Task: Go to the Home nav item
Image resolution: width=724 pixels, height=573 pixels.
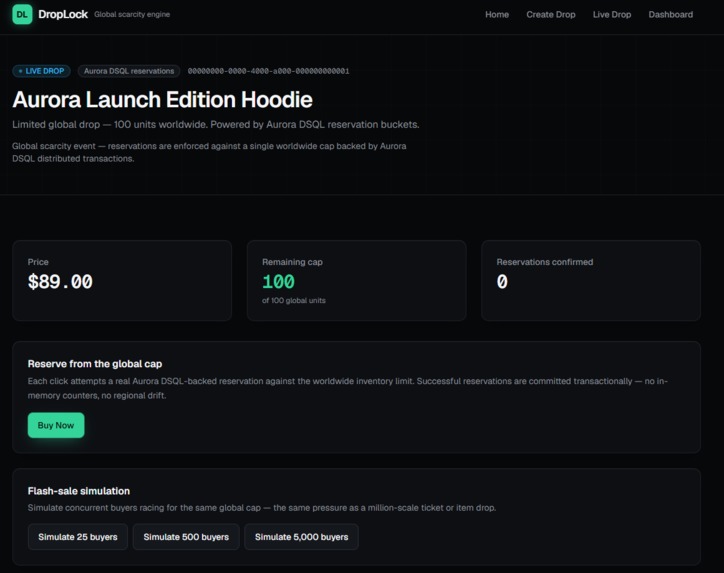Action: tap(497, 14)
